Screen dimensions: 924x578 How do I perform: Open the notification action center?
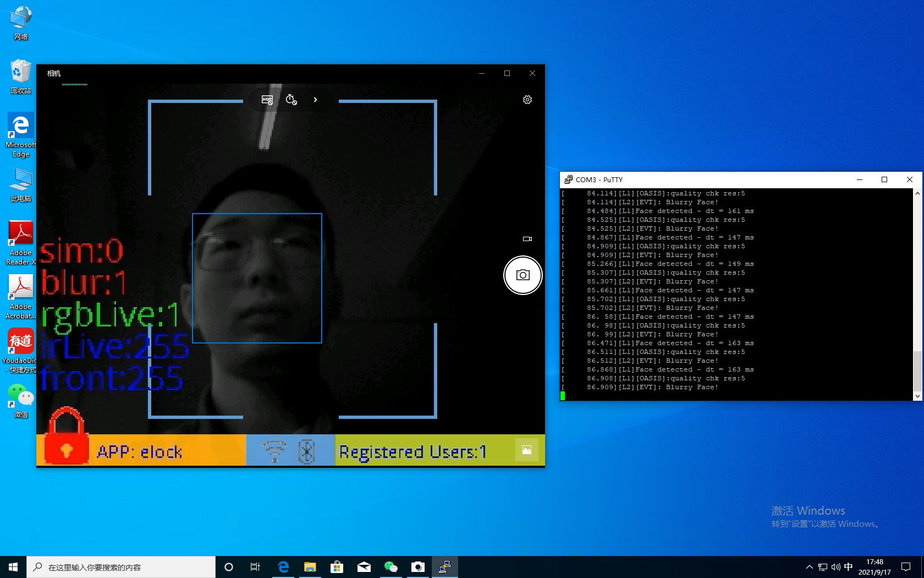click(906, 567)
